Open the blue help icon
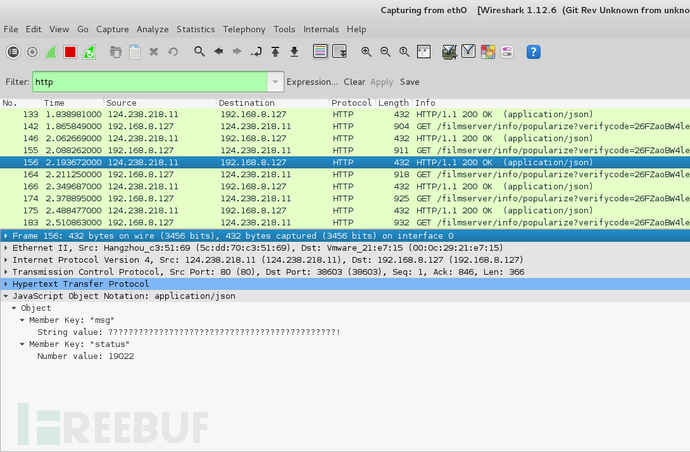 533,52
